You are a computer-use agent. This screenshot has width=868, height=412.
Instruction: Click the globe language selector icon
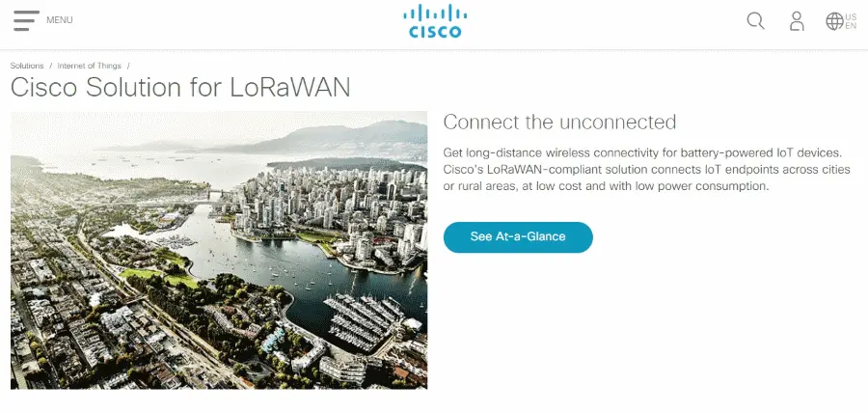click(x=834, y=21)
